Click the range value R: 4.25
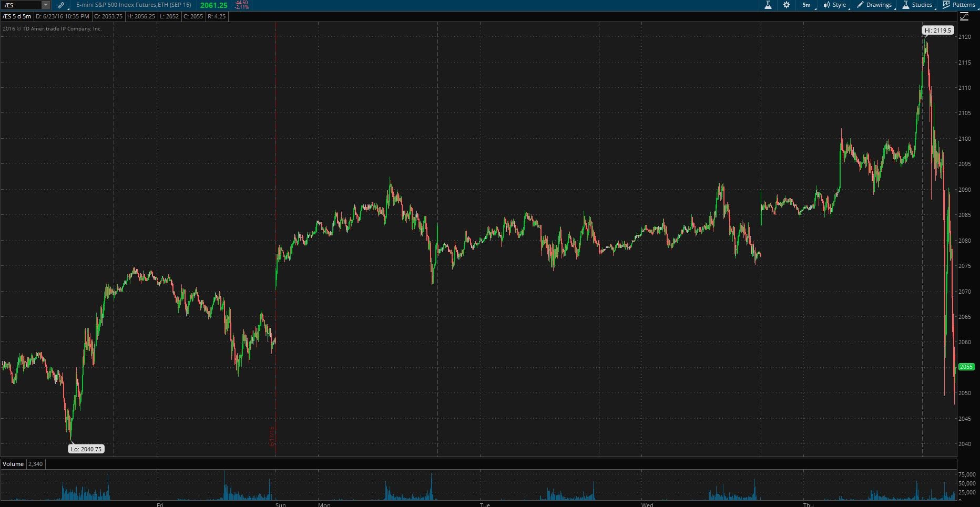This screenshot has width=980, height=507. pos(217,16)
